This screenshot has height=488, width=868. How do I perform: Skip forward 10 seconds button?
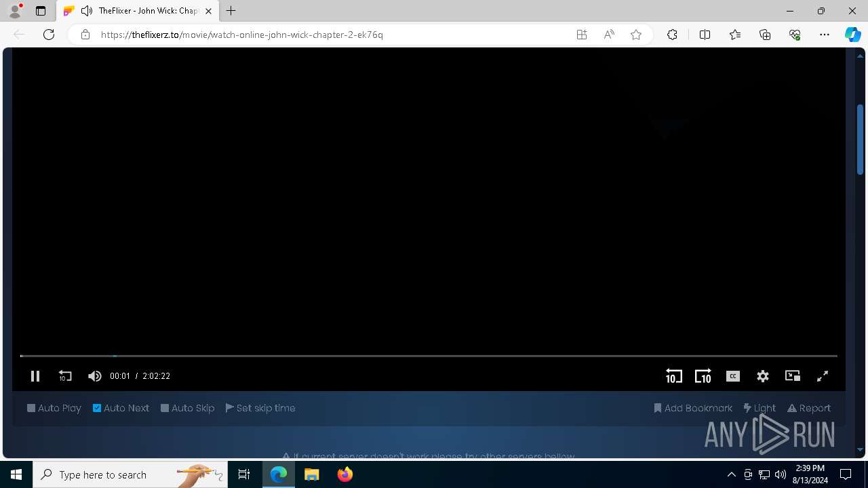[x=703, y=376]
